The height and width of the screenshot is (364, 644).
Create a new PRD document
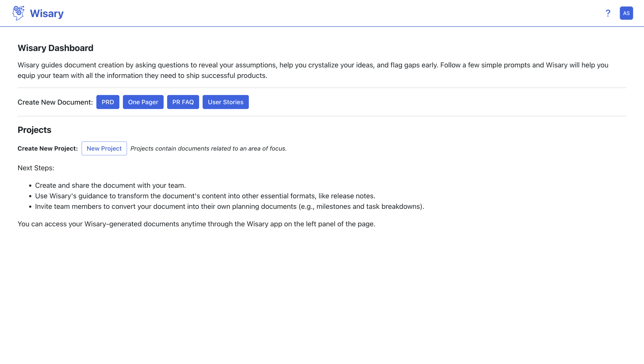tap(108, 102)
